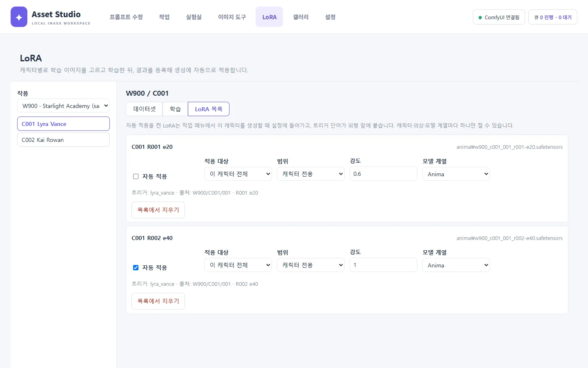This screenshot has height=368, width=588.
Task: Select character C002 Kai Rowan
Action: (x=63, y=140)
